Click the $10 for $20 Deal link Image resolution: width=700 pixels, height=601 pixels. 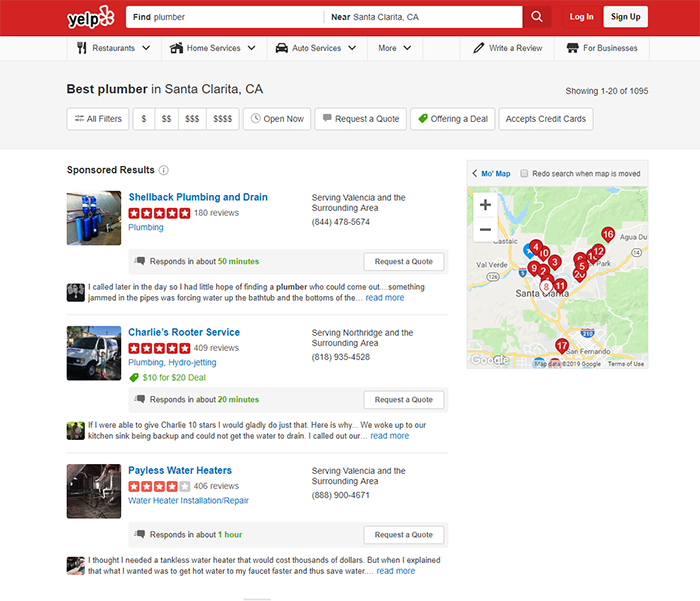click(x=174, y=378)
